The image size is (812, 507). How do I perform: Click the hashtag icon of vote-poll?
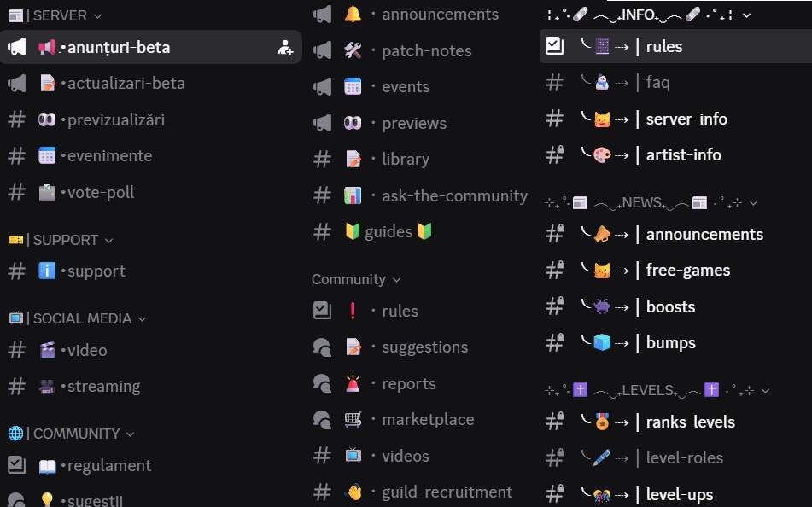17,192
